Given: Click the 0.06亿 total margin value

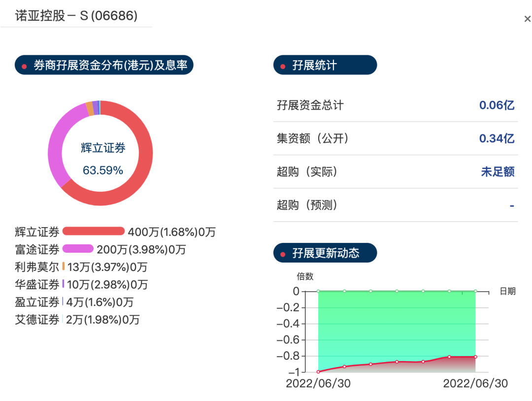Looking at the screenshot, I should point(497,105).
